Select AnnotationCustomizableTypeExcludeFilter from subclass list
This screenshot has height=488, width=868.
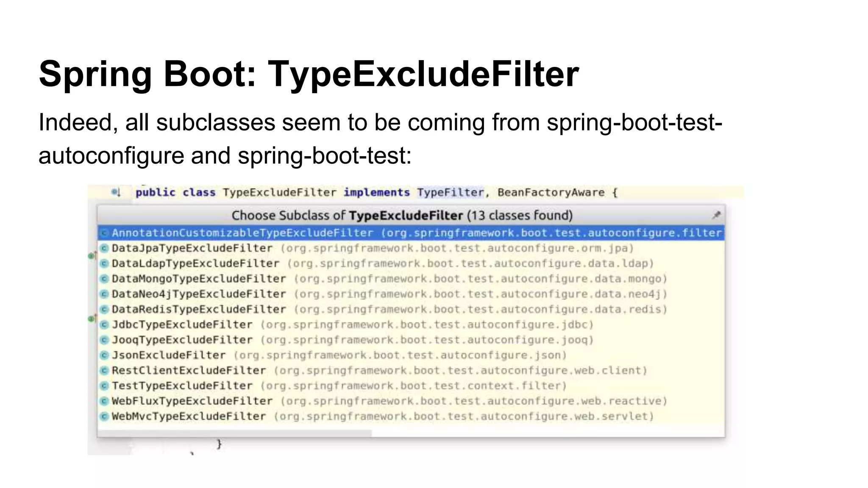click(x=242, y=233)
